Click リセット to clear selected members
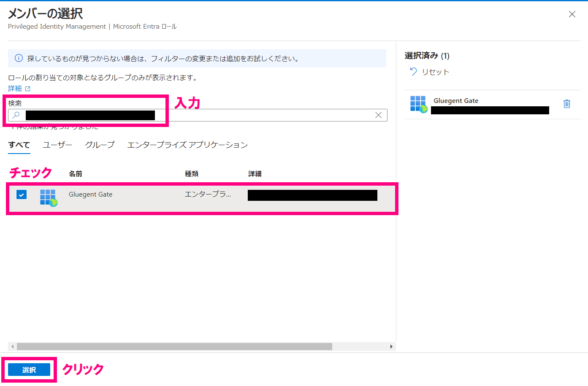The height and width of the screenshot is (386, 588). (x=435, y=72)
